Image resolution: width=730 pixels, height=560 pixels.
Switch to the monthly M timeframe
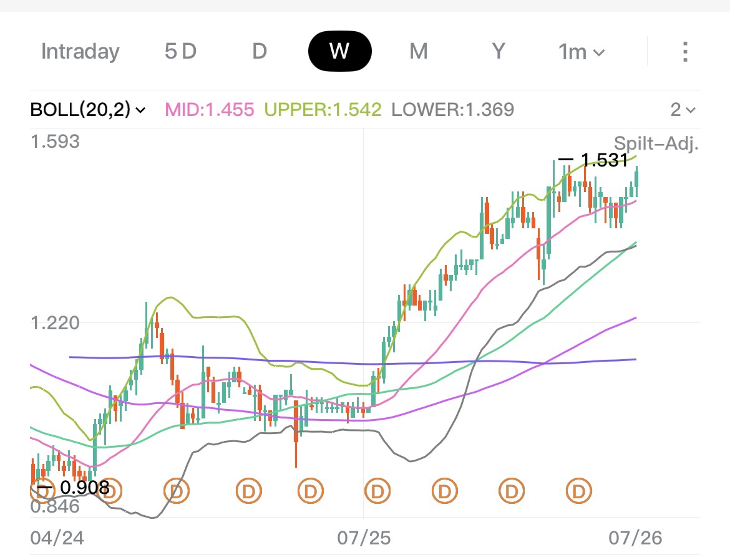[419, 51]
